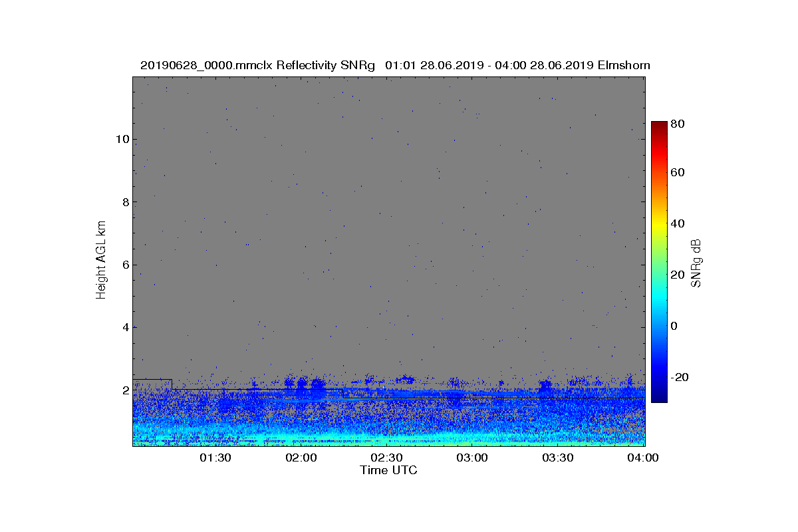798x532 pixels.
Task: Click the 'Time UTC' x-axis label
Action: [x=389, y=470]
